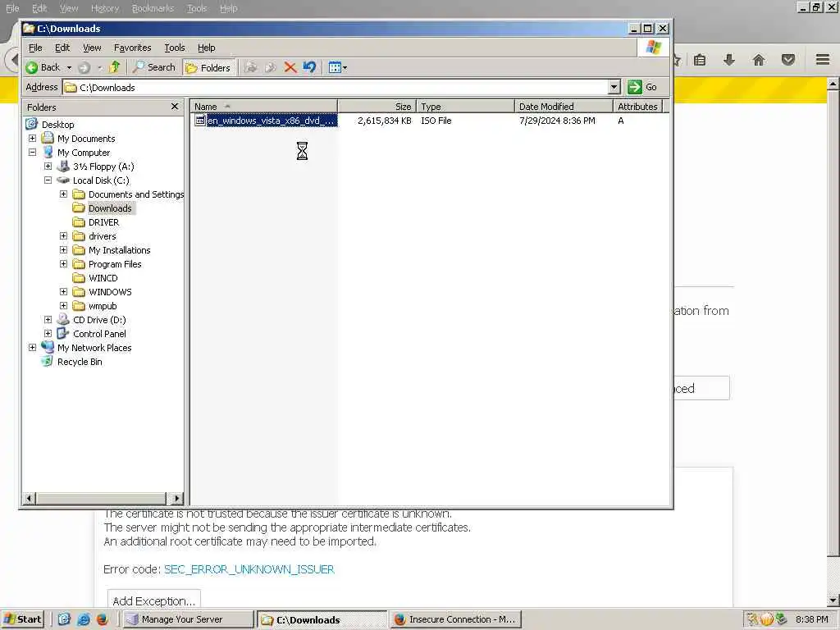Viewport: 840px width, 630px height.
Task: Open Search in Explorer toolbar
Action: coord(154,67)
